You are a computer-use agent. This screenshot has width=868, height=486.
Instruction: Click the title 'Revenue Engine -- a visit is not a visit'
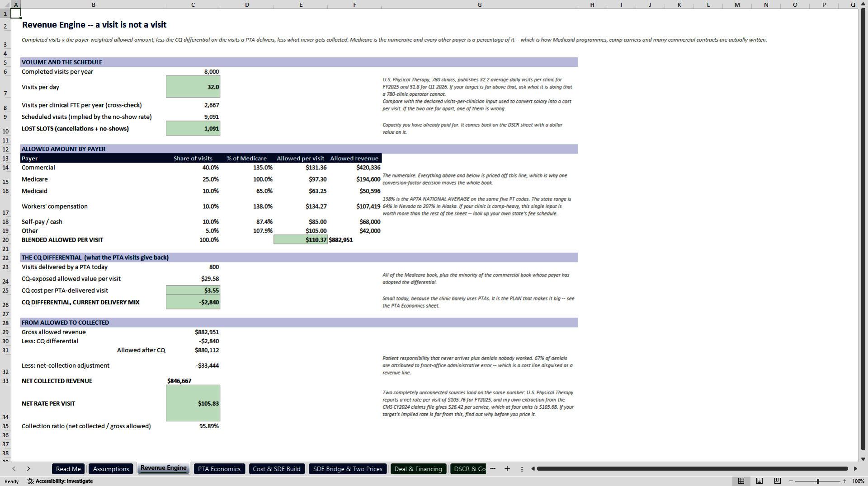(x=94, y=25)
